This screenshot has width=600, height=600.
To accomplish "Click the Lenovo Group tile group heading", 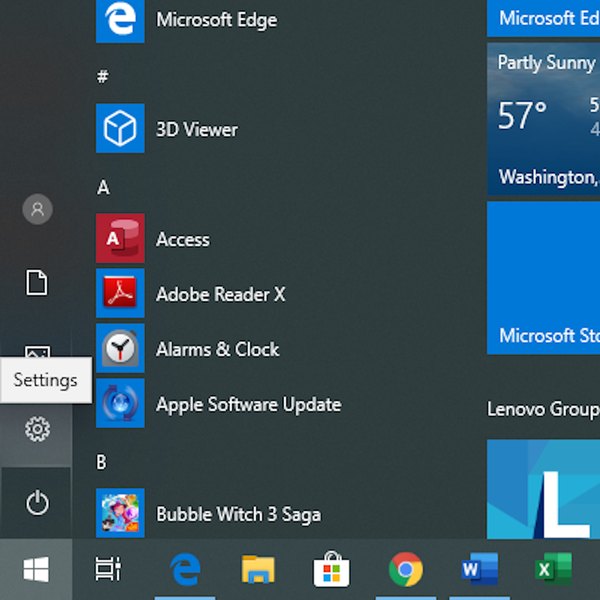I will [x=543, y=409].
